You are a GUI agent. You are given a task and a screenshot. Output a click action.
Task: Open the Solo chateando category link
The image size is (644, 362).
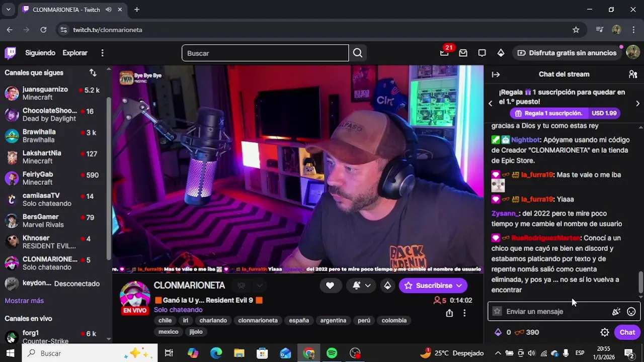click(178, 310)
